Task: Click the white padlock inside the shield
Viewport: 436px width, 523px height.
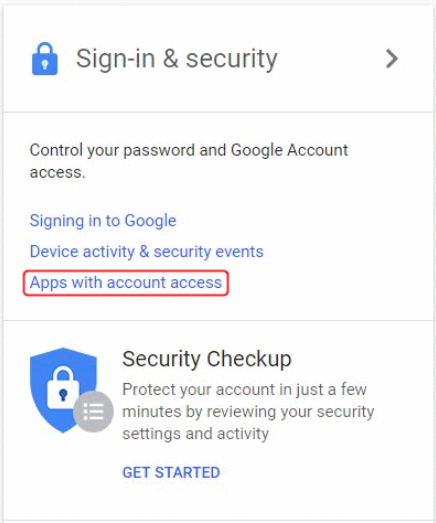Action: (x=63, y=388)
